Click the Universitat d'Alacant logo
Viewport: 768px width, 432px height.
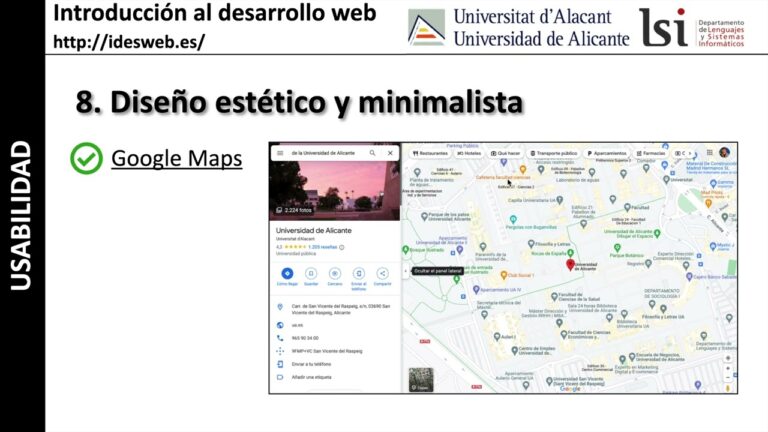pos(427,27)
